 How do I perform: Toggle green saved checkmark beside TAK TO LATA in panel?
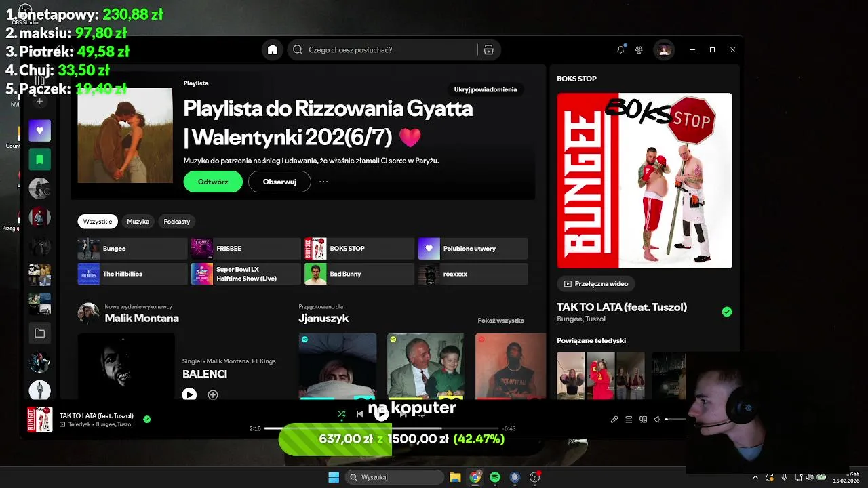pyautogui.click(x=727, y=312)
